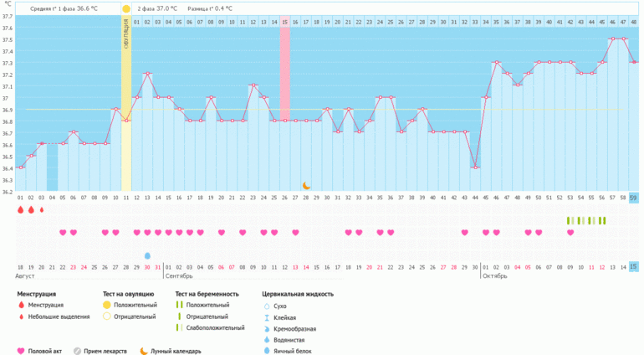Image resolution: width=644 pixels, height=355 pixels.
Task: Click 'Слабоположительный' pregnancy test legend label
Action: pyautogui.click(x=212, y=328)
